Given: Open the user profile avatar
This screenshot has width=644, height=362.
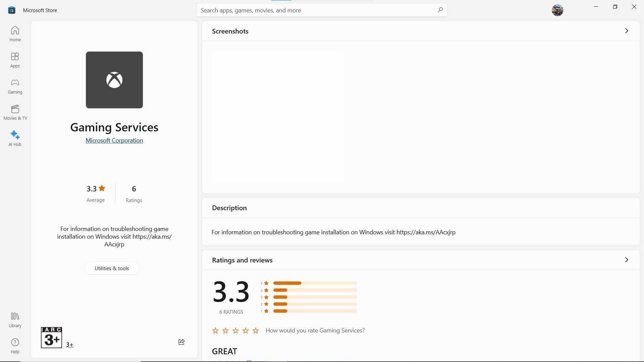Looking at the screenshot, I should point(557,10).
